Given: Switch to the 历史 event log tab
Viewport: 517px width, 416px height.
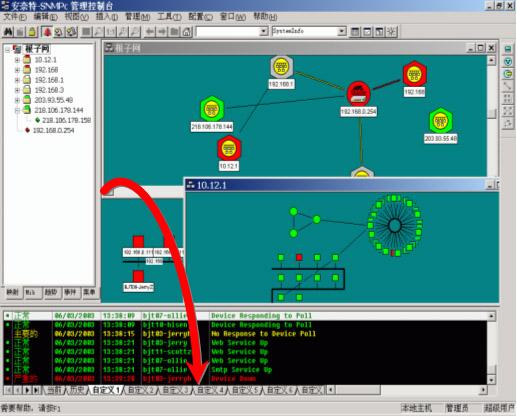Looking at the screenshot, I should click(x=77, y=390).
